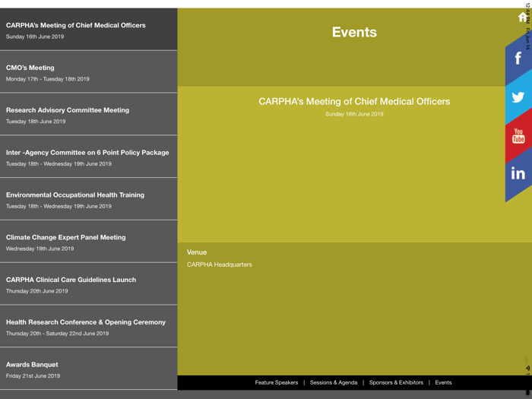
Task: Go to Feature Speakers section
Action: pyautogui.click(x=277, y=382)
